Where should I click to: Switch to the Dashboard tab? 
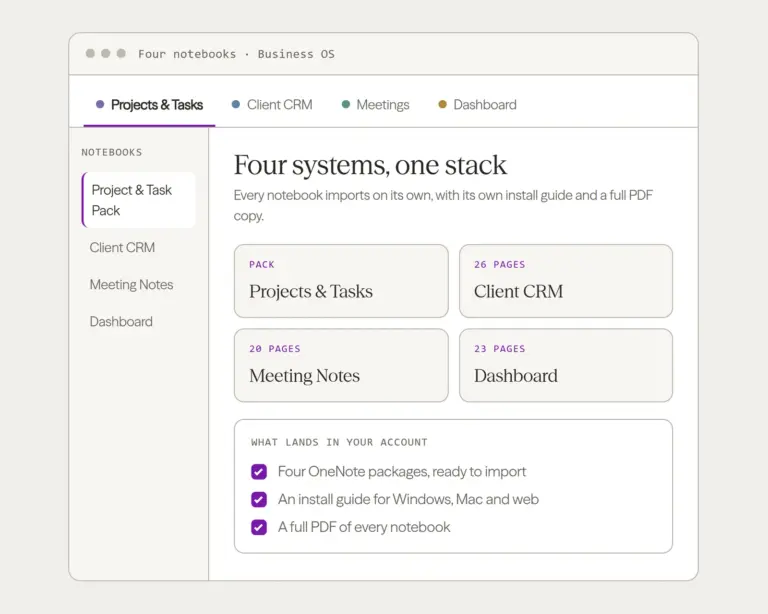(x=477, y=105)
